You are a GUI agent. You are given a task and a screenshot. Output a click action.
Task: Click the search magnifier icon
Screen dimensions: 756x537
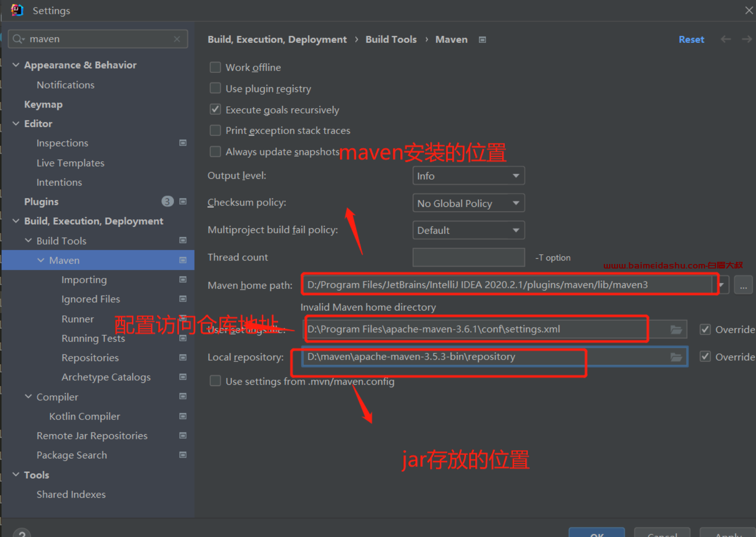[18, 39]
